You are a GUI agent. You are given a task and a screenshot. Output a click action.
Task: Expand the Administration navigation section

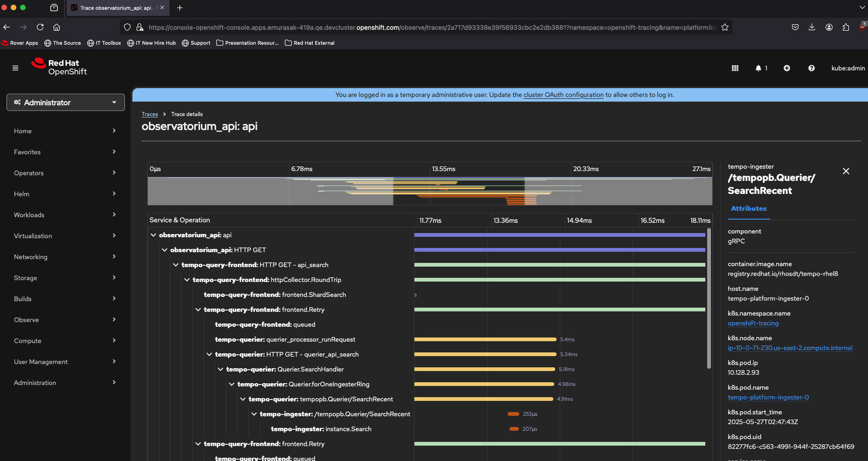pos(65,383)
